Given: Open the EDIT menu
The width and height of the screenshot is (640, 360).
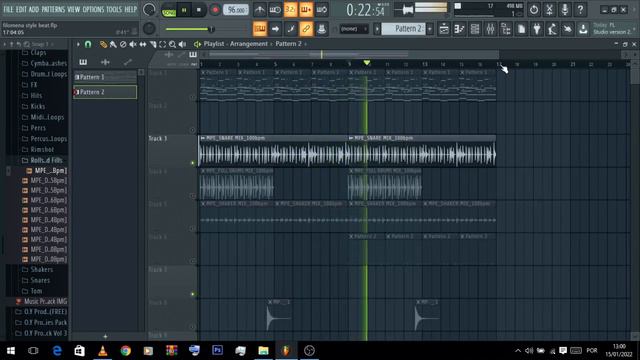Looking at the screenshot, I should tap(21, 9).
